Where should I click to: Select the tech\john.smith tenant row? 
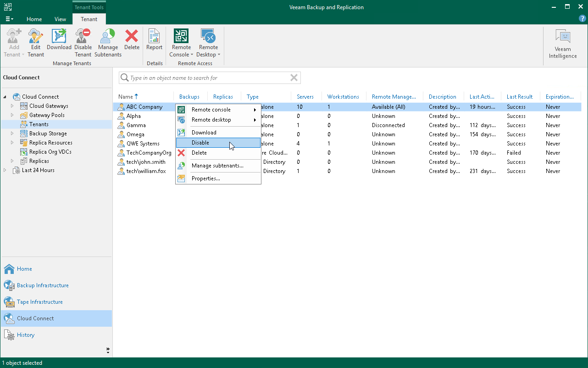348,162
